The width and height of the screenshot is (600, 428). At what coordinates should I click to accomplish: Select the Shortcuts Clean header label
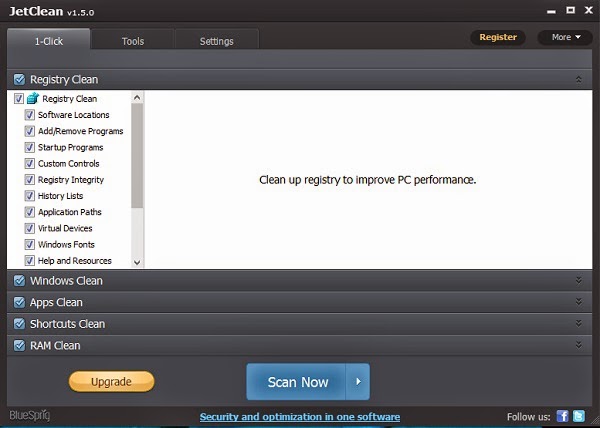(x=67, y=324)
